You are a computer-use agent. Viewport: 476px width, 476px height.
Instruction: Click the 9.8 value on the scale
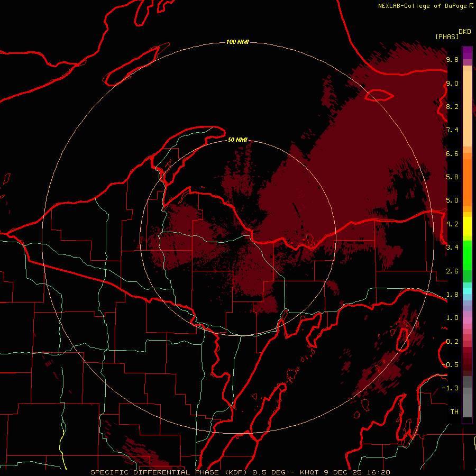pos(452,60)
